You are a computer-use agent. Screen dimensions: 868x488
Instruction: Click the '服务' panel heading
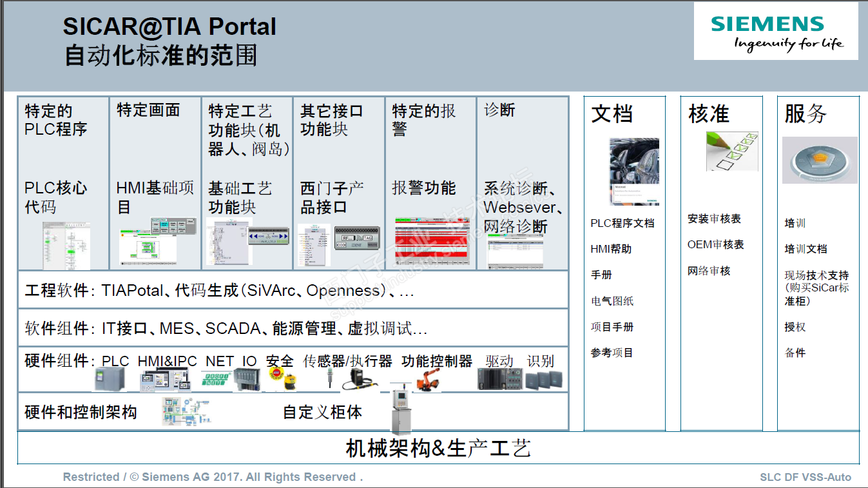tap(805, 114)
